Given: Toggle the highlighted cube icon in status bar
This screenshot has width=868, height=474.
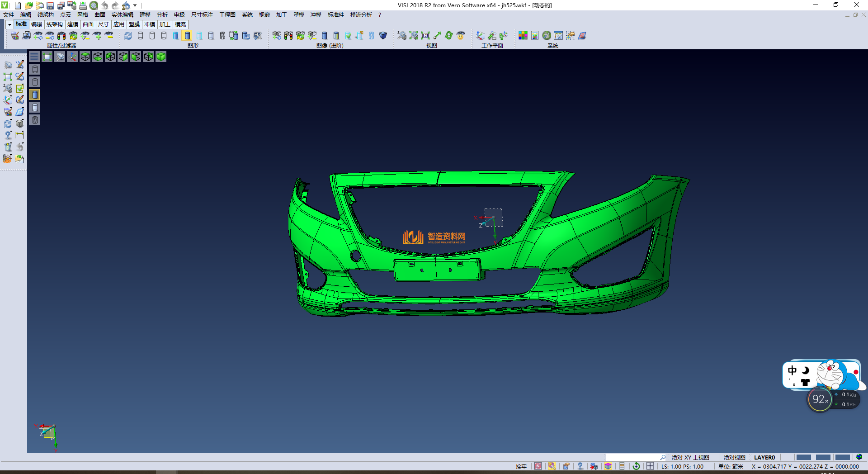Looking at the screenshot, I should pyautogui.click(x=608, y=466).
